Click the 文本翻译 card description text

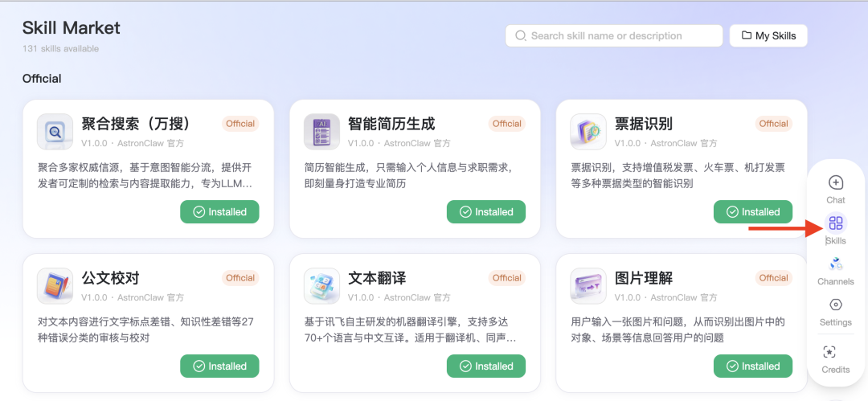click(410, 330)
